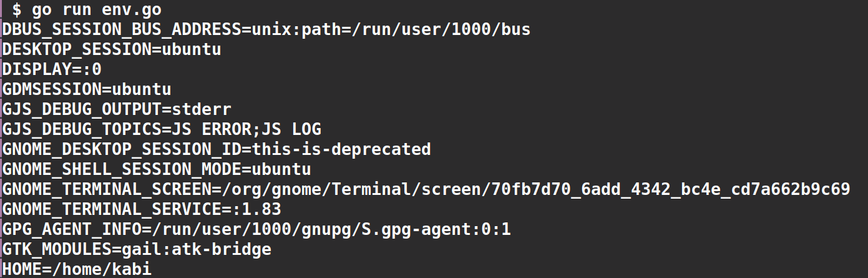868x278 pixels.
Task: Click the '/run/user/1000/bus' path text
Action: click(441, 29)
